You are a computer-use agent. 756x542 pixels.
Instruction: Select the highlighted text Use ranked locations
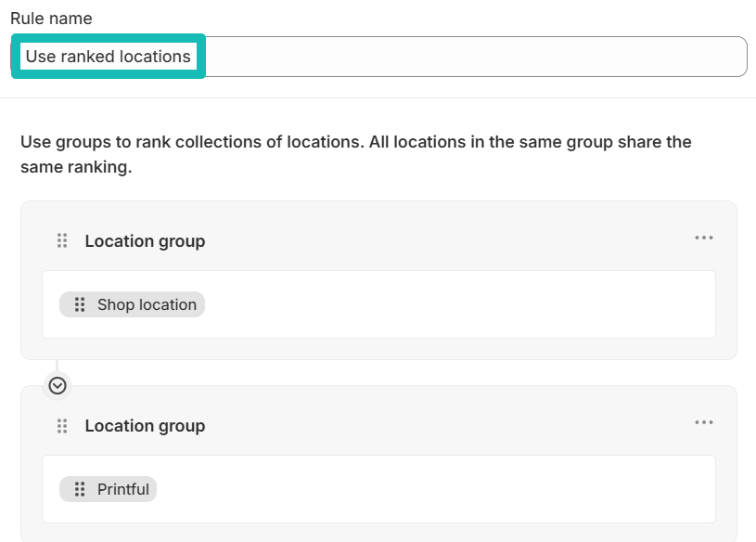pos(108,56)
